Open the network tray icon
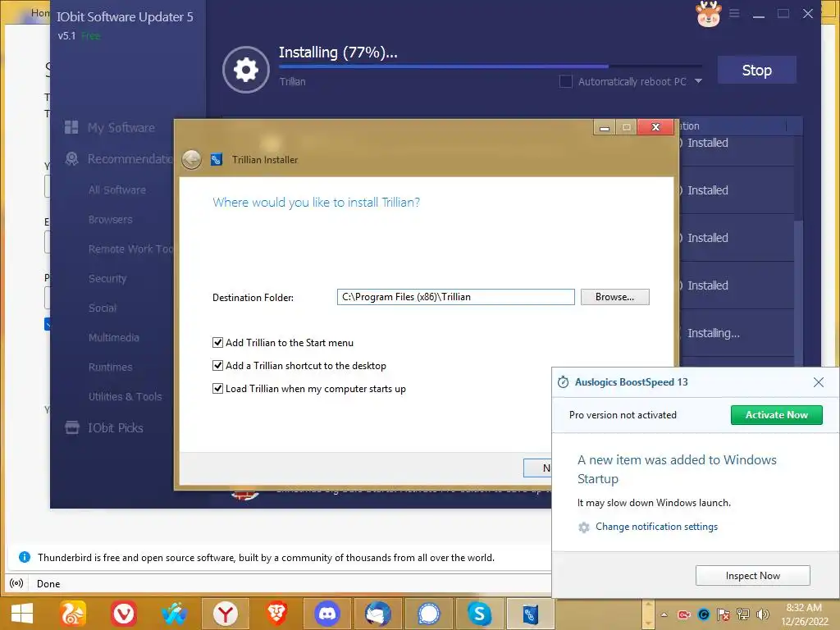 [743, 614]
